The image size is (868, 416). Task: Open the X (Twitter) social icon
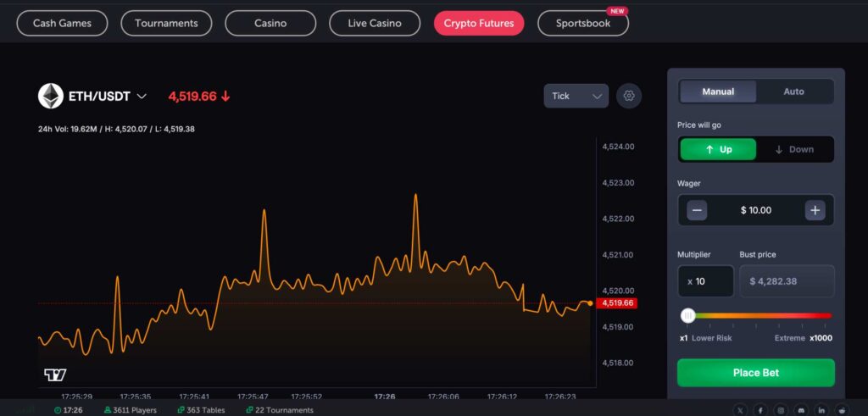click(x=740, y=410)
